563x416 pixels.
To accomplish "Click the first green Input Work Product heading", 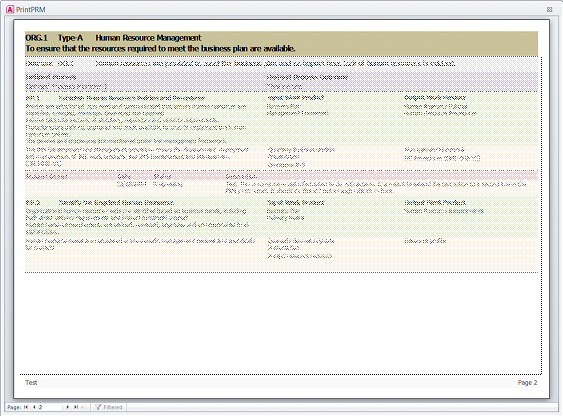I will (296, 98).
